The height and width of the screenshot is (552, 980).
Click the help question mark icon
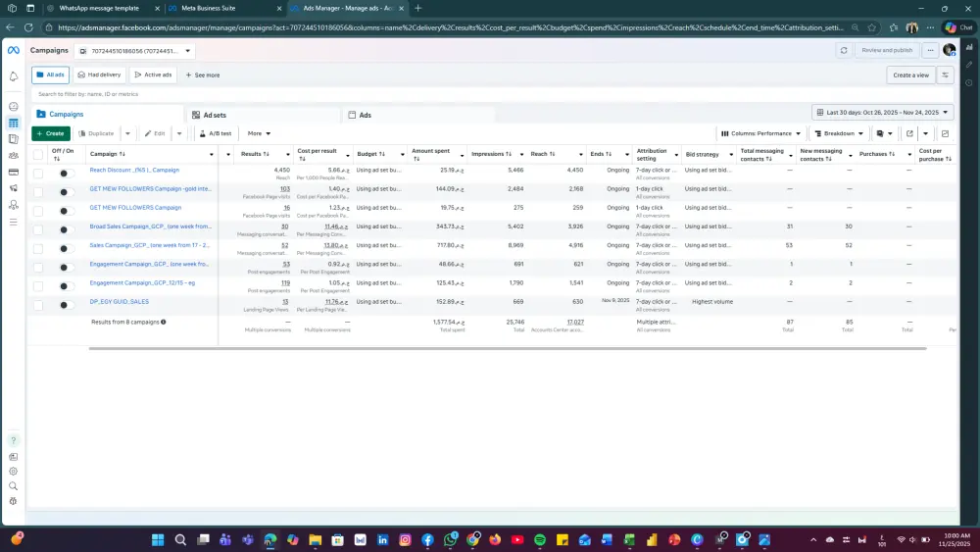tap(13, 441)
